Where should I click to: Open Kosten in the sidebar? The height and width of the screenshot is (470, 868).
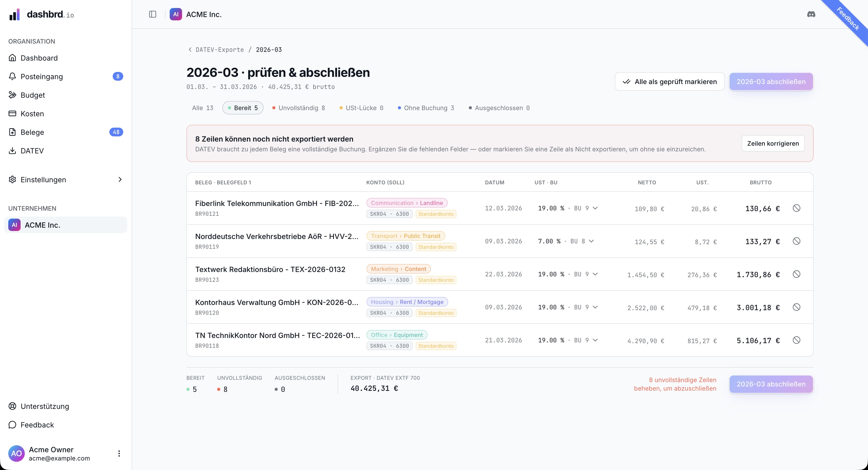[x=66, y=113]
